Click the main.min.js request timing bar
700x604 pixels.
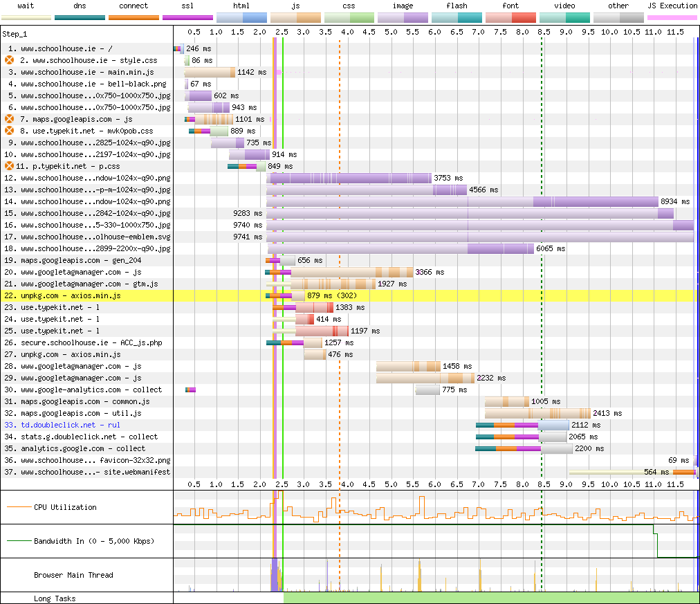(210, 73)
